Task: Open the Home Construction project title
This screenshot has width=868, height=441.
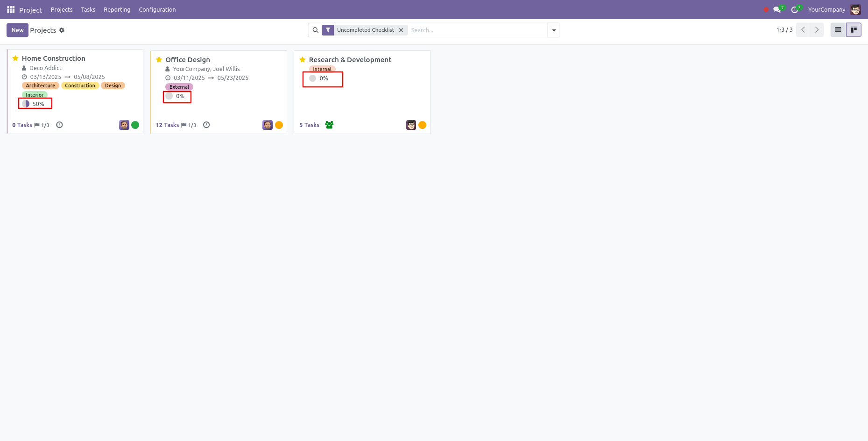Action: [54, 58]
